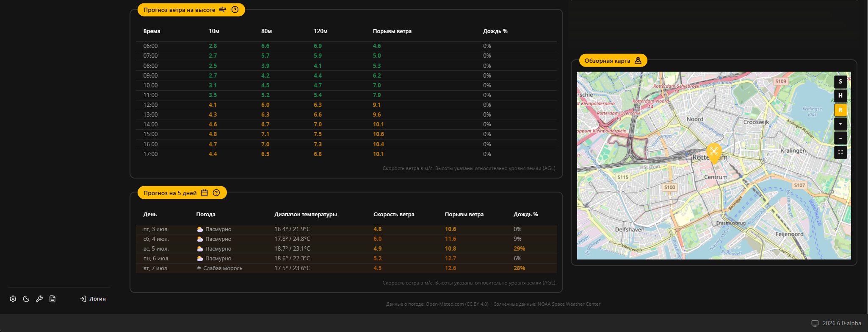Click version label 2026.6.0-alpha

click(842, 323)
